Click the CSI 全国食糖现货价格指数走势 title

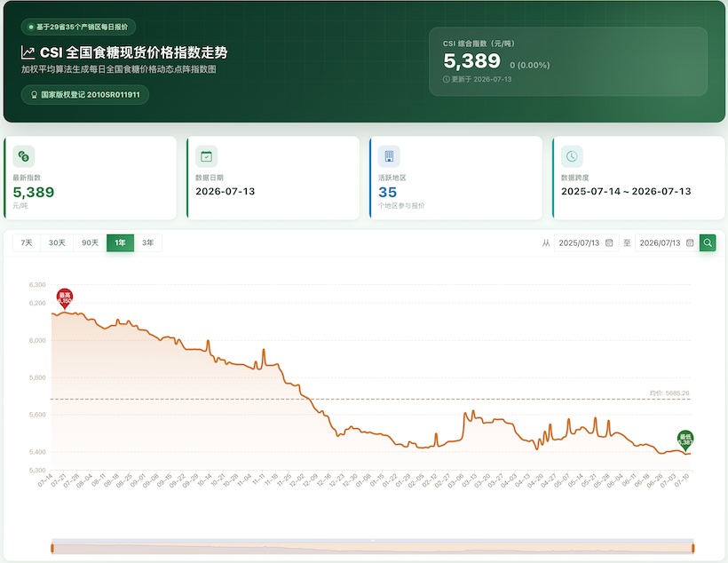134,52
